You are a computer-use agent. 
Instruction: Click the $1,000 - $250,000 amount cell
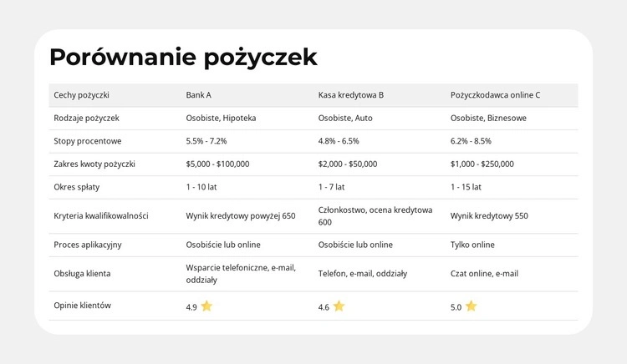point(482,164)
